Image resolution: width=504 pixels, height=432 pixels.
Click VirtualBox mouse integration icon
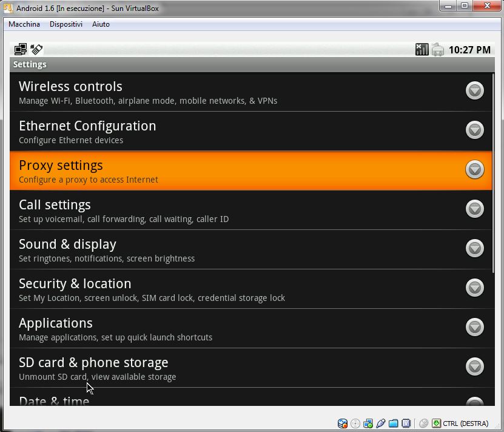pyautogui.click(x=424, y=424)
